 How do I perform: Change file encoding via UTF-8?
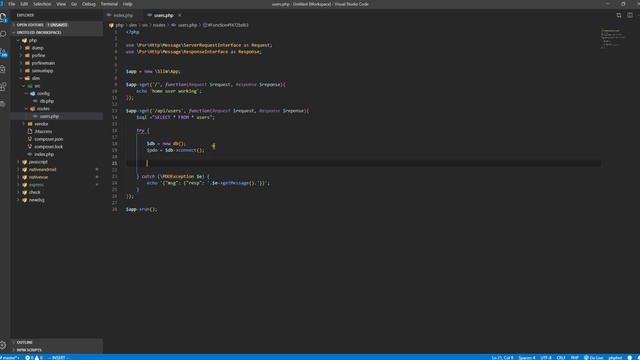(x=546, y=358)
